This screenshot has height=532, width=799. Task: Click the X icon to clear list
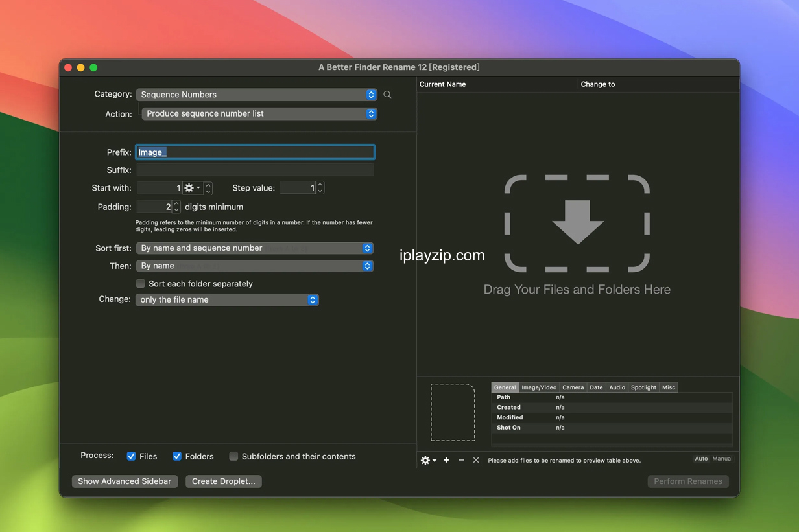[476, 460]
